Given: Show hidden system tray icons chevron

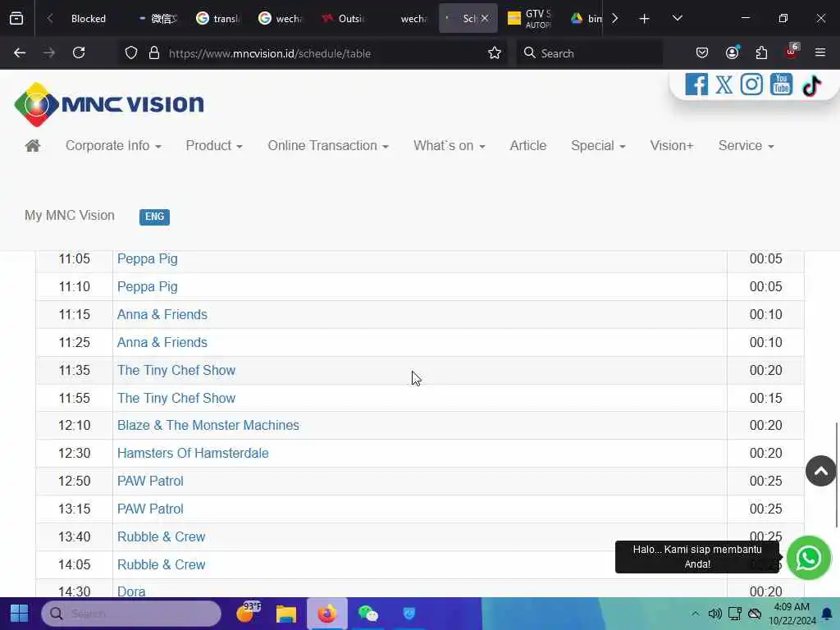Looking at the screenshot, I should click(x=695, y=614).
